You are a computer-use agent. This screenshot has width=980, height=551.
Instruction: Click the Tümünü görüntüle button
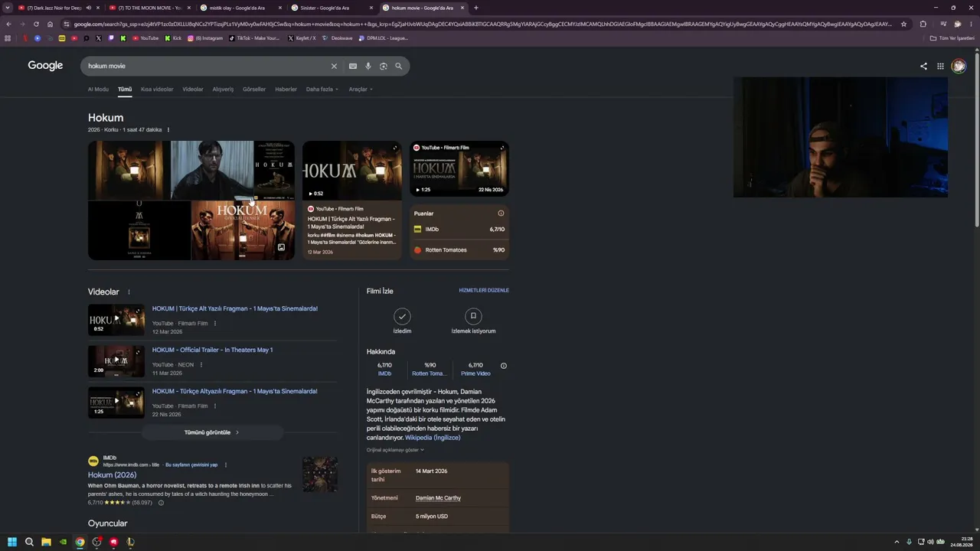tap(212, 432)
